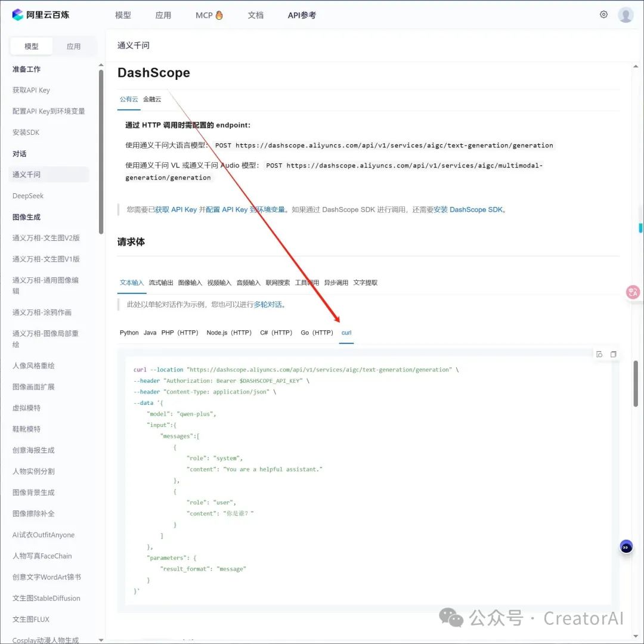The width and height of the screenshot is (644, 644).
Task: Open 创意文字WordArt锦书 sidebar item
Action: (x=47, y=577)
